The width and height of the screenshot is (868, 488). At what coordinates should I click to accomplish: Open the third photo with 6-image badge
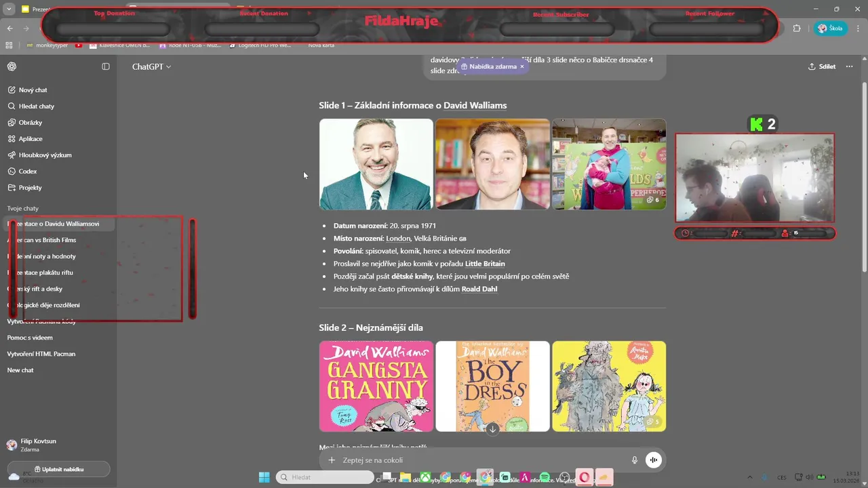pyautogui.click(x=609, y=164)
